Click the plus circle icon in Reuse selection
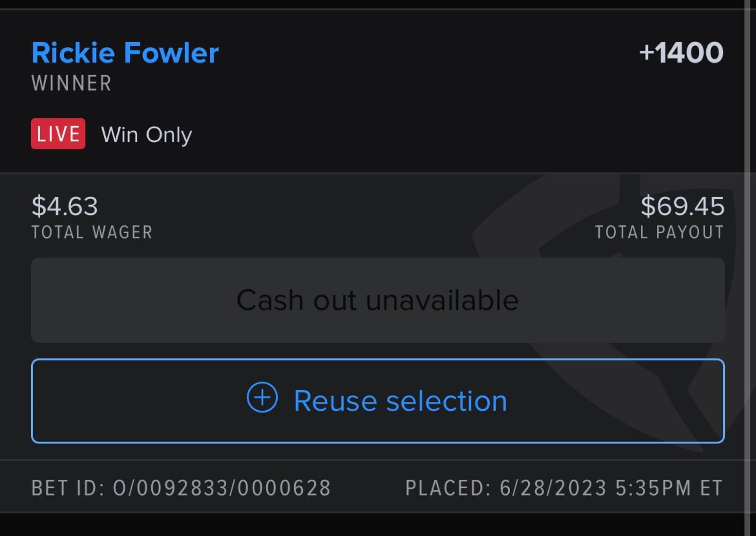This screenshot has height=536, width=756. coord(262,397)
